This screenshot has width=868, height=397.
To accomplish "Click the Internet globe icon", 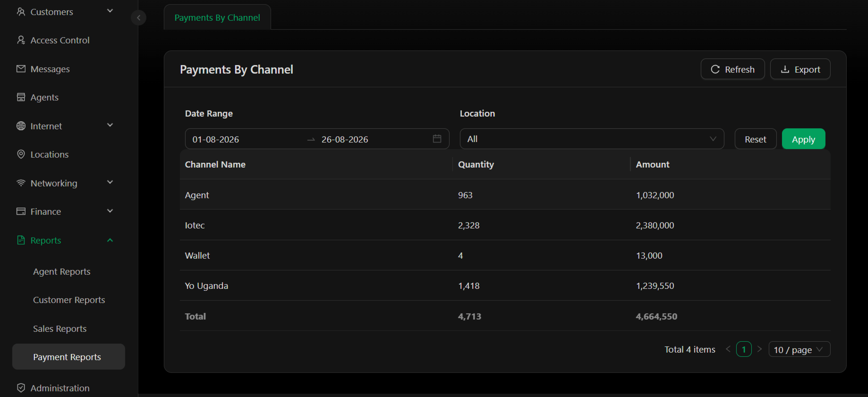I will click(x=21, y=126).
